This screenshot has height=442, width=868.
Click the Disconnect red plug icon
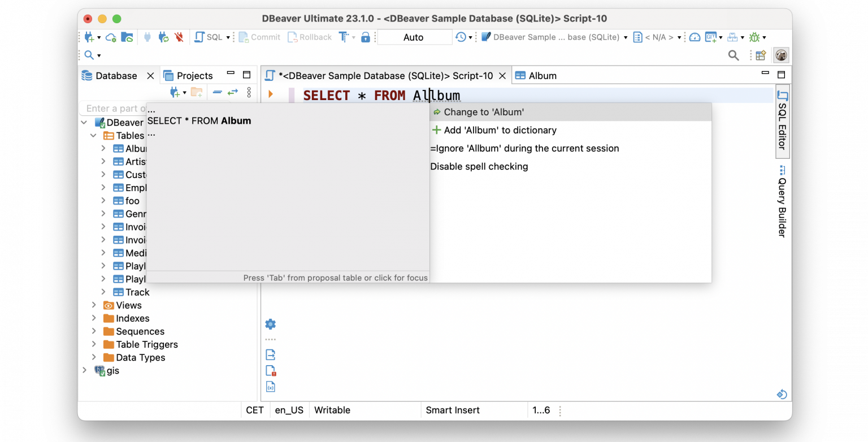coord(179,37)
